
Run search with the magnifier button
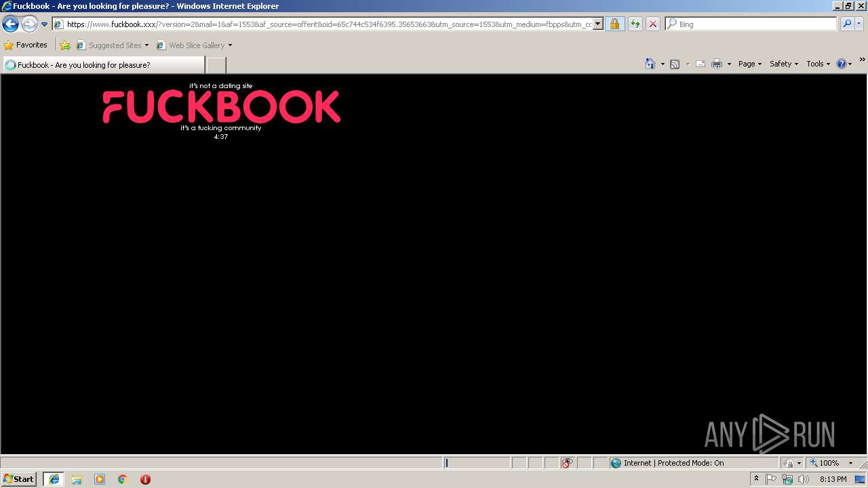point(847,24)
